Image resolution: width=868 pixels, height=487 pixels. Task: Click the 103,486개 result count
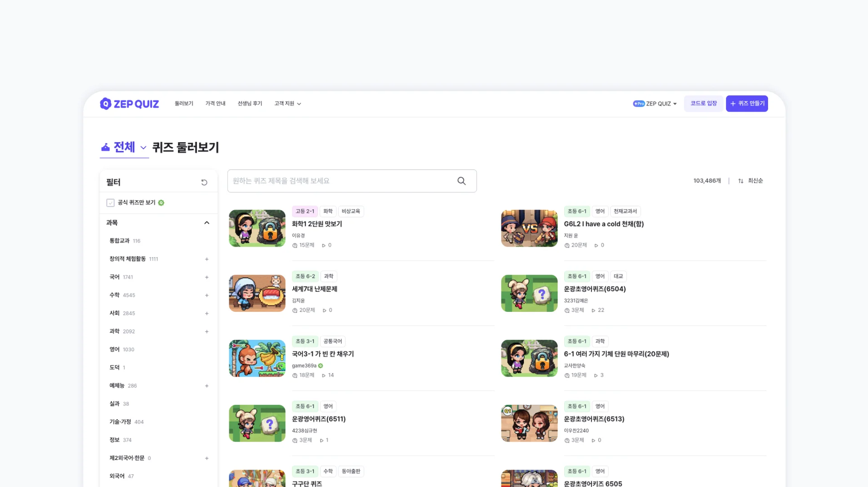click(x=707, y=181)
